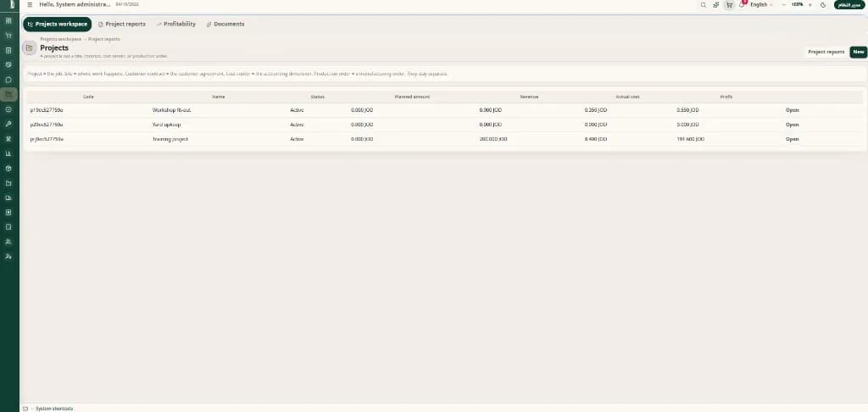Click the project code of Yard upkeep
This screenshot has height=412, width=868.
(x=47, y=125)
